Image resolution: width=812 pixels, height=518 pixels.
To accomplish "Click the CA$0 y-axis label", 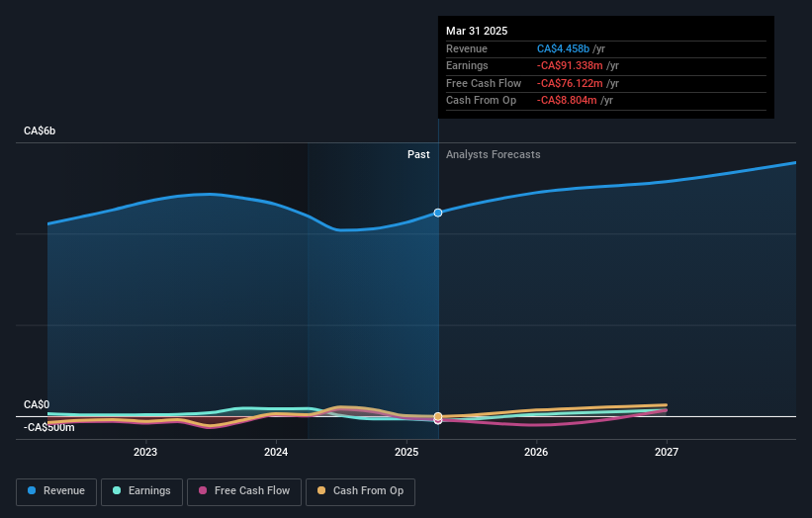I will pos(37,404).
